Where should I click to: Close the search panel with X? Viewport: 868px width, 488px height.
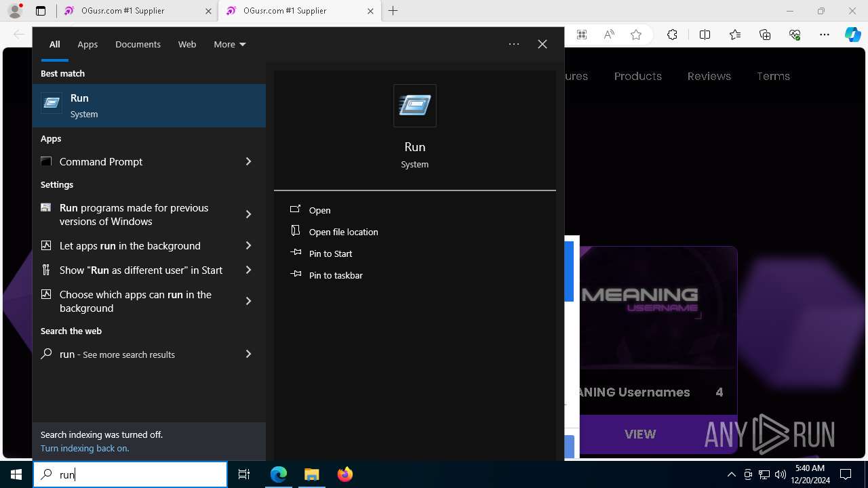542,44
